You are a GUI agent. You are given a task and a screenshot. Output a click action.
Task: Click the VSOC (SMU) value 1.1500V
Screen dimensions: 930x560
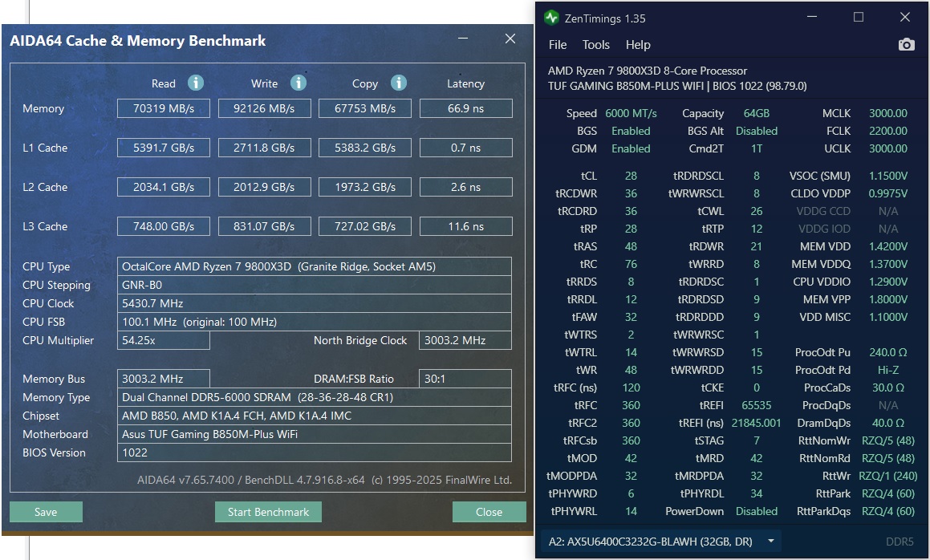tap(888, 176)
